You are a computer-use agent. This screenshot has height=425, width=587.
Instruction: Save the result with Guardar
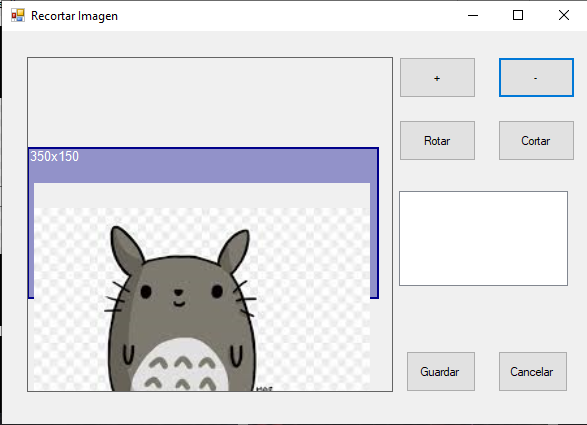(x=441, y=371)
